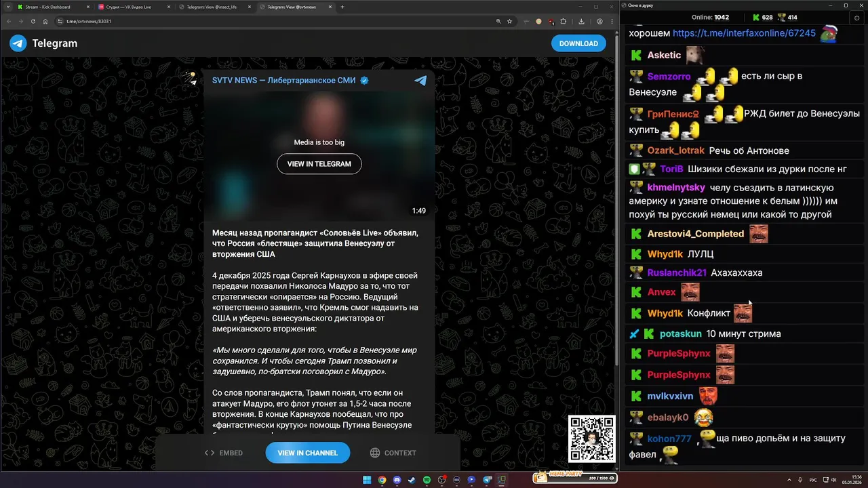Bookmark this page with the star icon

tap(510, 21)
